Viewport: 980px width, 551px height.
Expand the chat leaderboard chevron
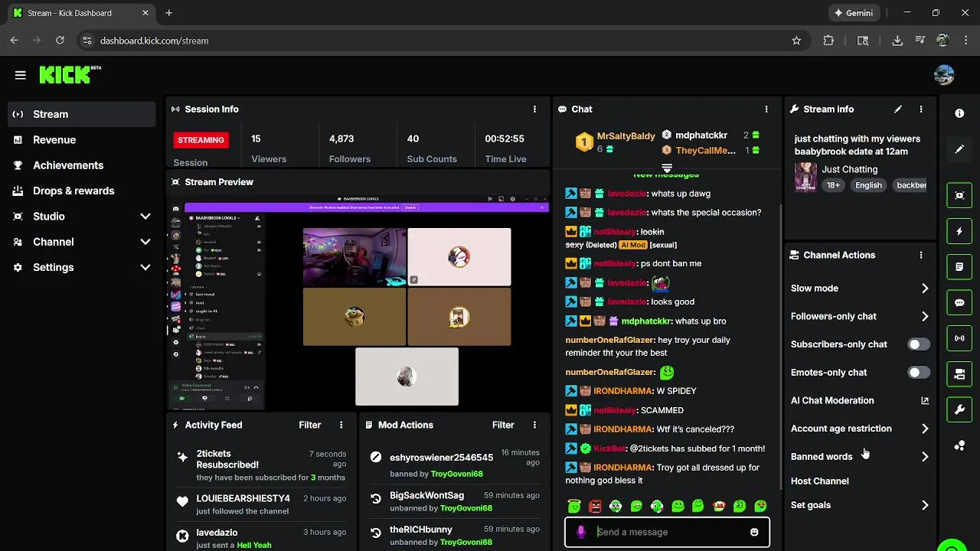point(667,168)
